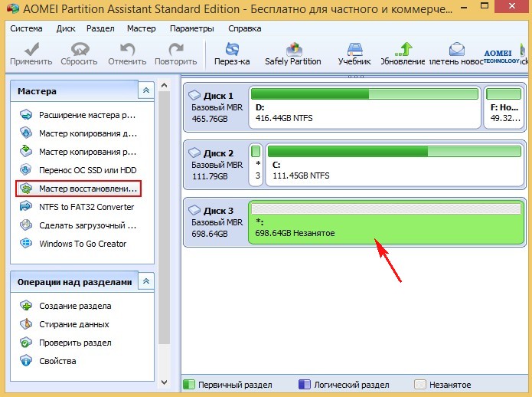This screenshot has width=532, height=397.
Task: Click the Отменить undo arrow icon
Action: [127, 50]
